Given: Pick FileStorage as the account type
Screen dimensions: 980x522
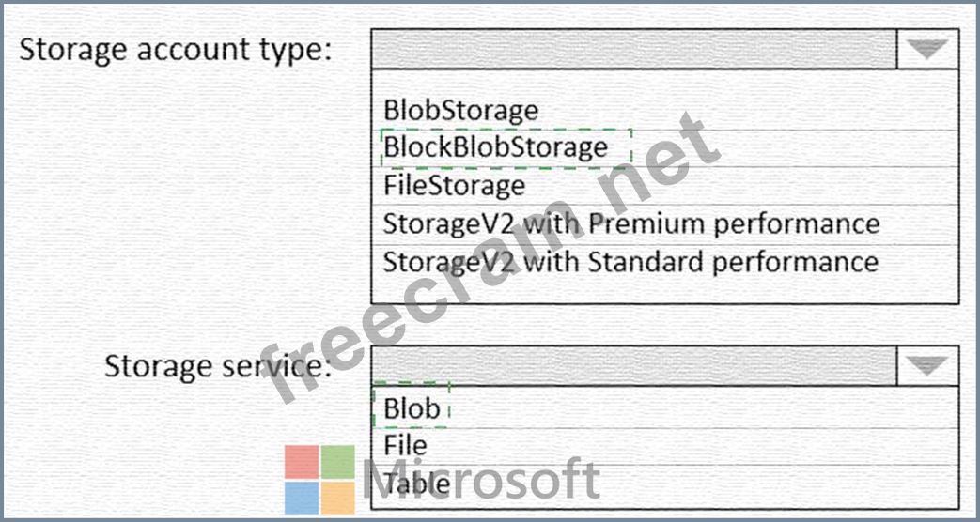Looking at the screenshot, I should coord(455,186).
